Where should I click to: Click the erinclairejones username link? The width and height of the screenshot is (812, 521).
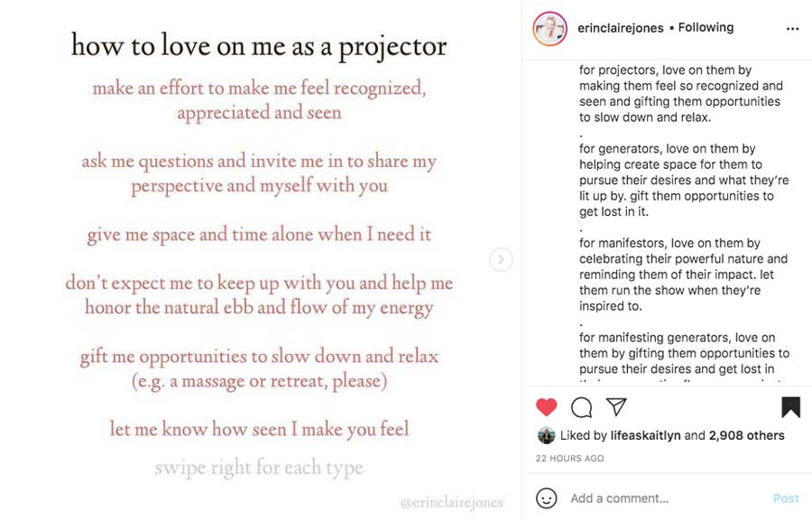click(x=621, y=28)
